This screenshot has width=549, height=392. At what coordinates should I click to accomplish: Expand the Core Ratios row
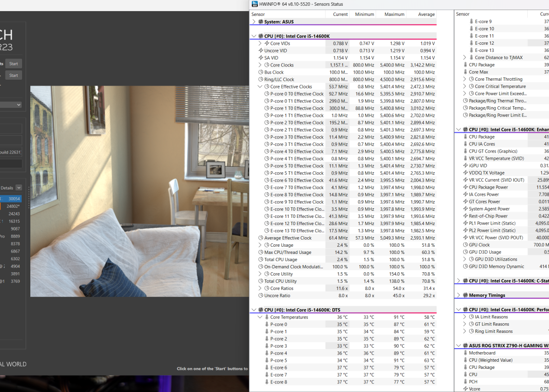[x=260, y=289]
